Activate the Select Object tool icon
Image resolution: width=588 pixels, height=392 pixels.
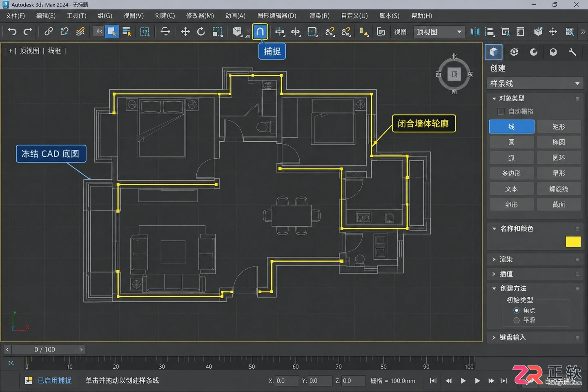click(112, 31)
